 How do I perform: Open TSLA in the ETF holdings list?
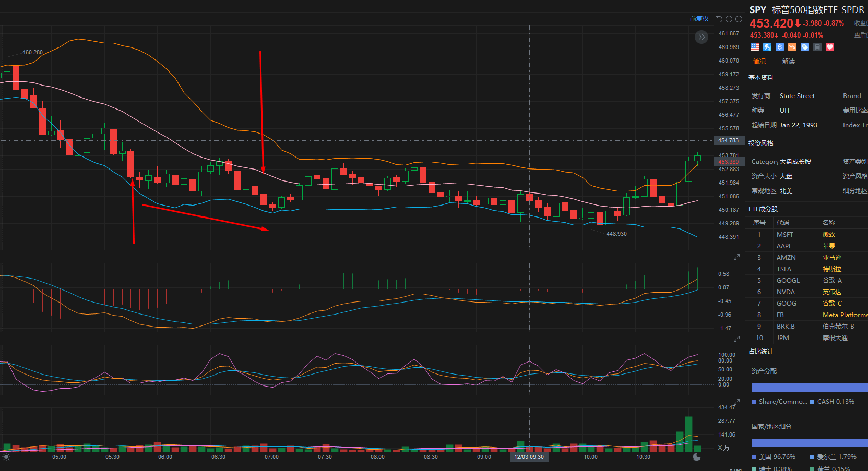784,269
